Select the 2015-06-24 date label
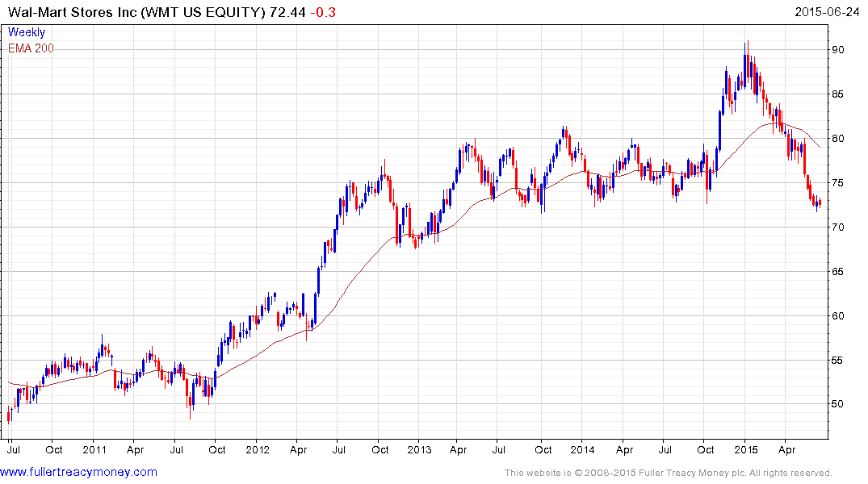This screenshot has width=868, height=484. click(827, 11)
